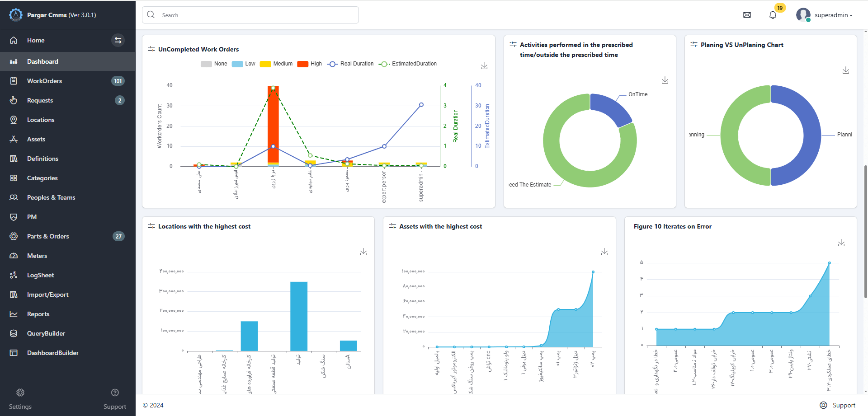The height and width of the screenshot is (416, 868).
Task: Download the Assets with highest cost chart
Action: [x=604, y=252]
